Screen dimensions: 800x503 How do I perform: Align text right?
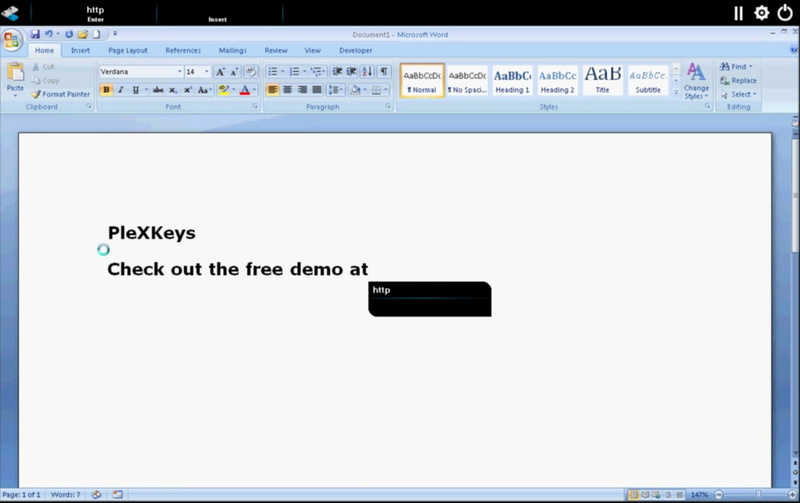[x=303, y=90]
